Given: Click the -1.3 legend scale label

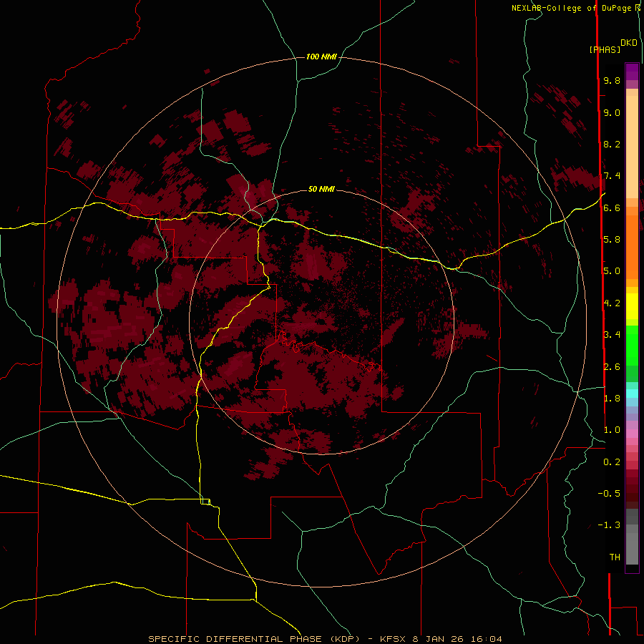Looking at the screenshot, I should 609,525.
